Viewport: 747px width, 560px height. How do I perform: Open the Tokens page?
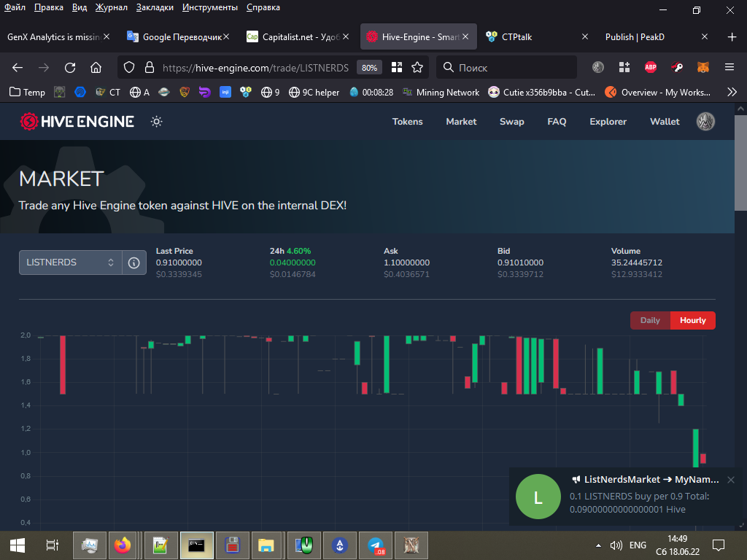(x=407, y=122)
